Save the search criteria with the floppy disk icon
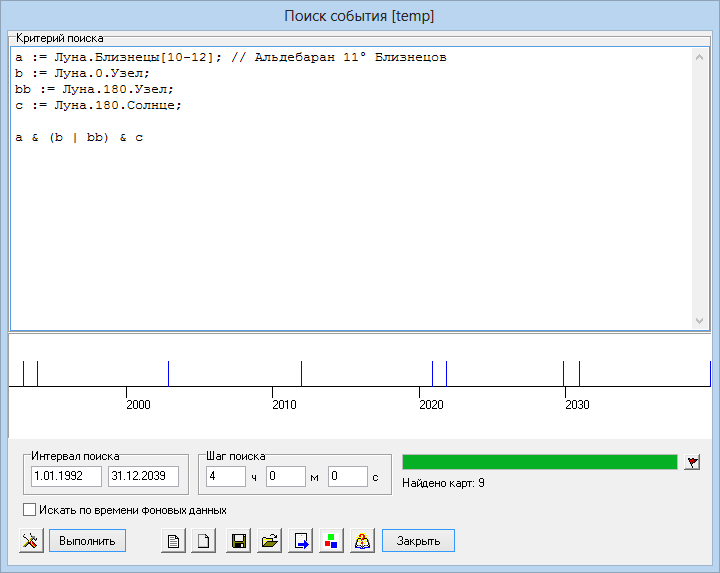 point(239,541)
